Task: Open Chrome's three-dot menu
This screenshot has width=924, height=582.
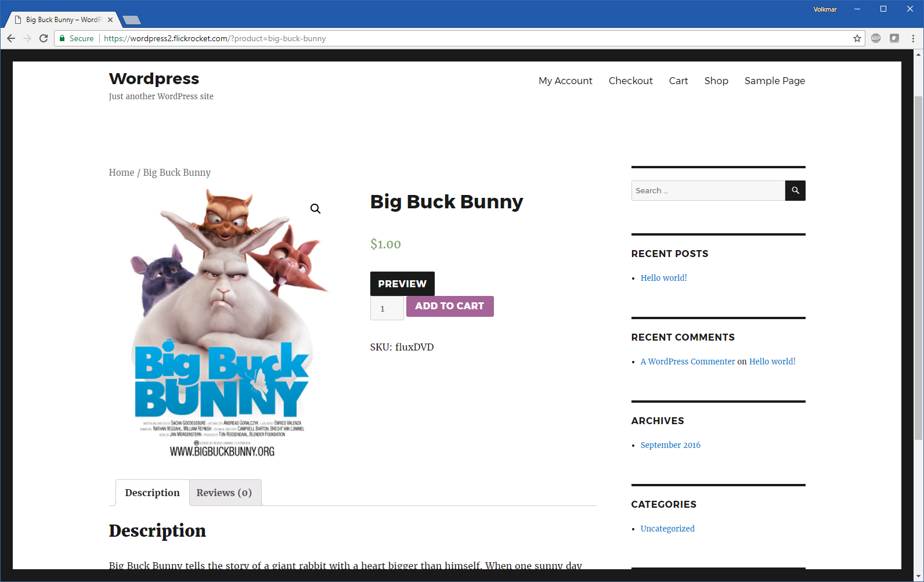Action: point(913,38)
